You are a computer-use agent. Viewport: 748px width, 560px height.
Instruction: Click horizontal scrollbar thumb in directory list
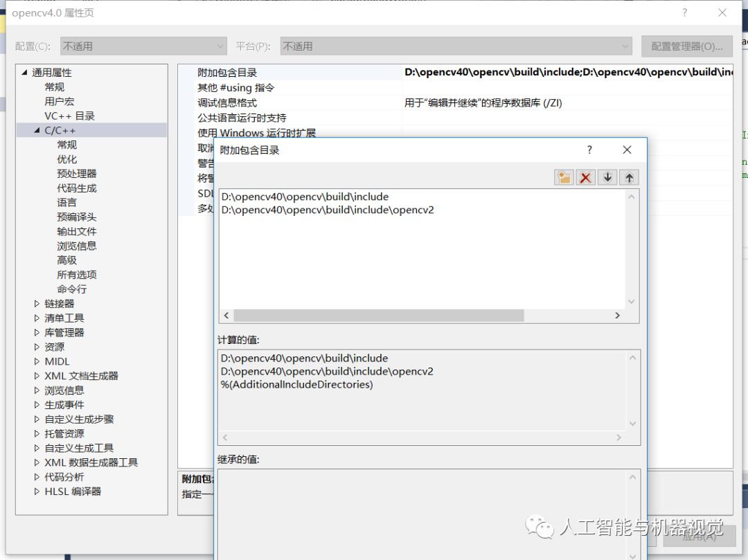(x=379, y=316)
